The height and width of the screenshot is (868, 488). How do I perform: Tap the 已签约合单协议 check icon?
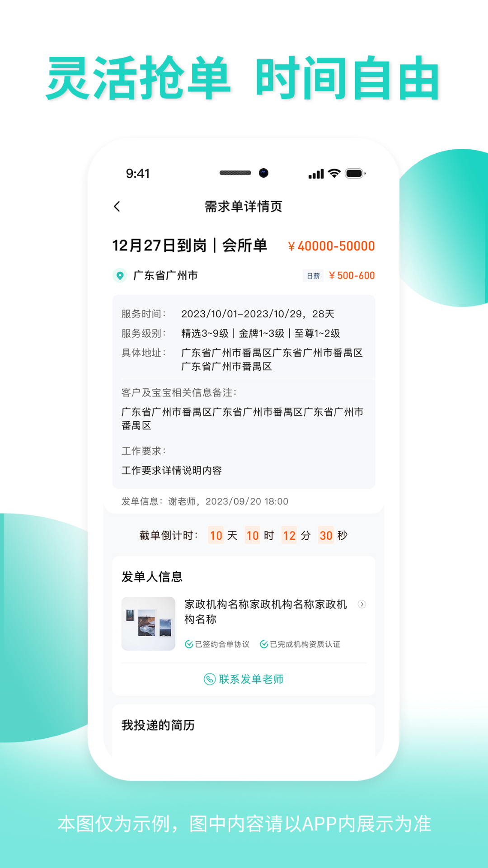click(x=189, y=644)
